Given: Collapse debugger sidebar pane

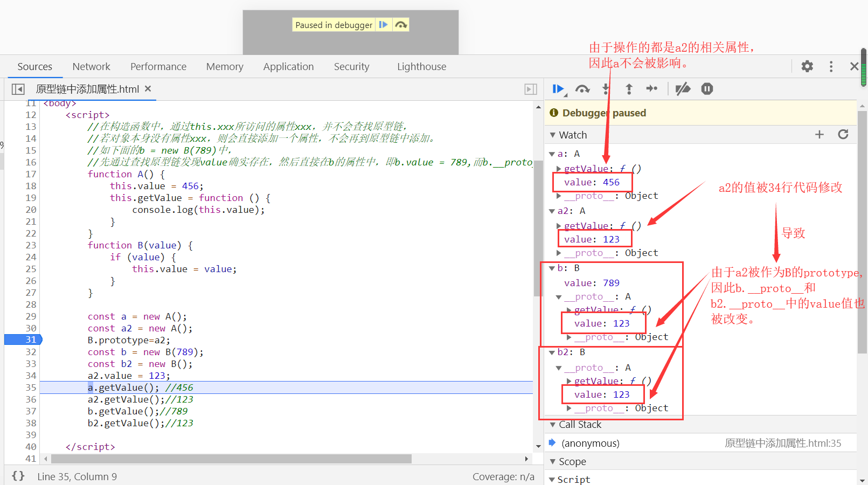Looking at the screenshot, I should click(531, 89).
